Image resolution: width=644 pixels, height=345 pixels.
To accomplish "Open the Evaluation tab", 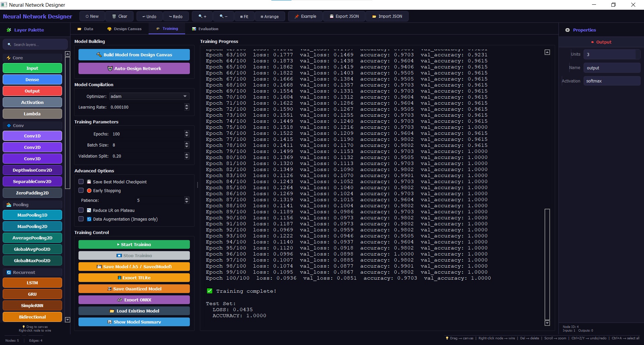I will tap(205, 29).
